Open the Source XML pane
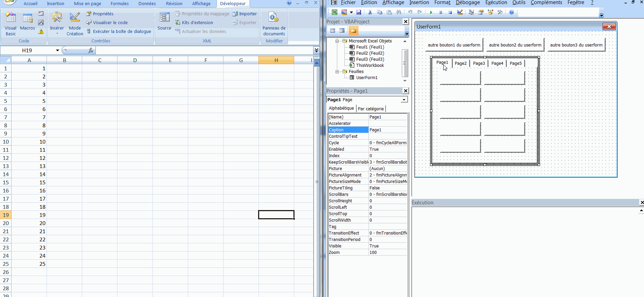Image resolution: width=644 pixels, height=297 pixels. click(x=164, y=21)
